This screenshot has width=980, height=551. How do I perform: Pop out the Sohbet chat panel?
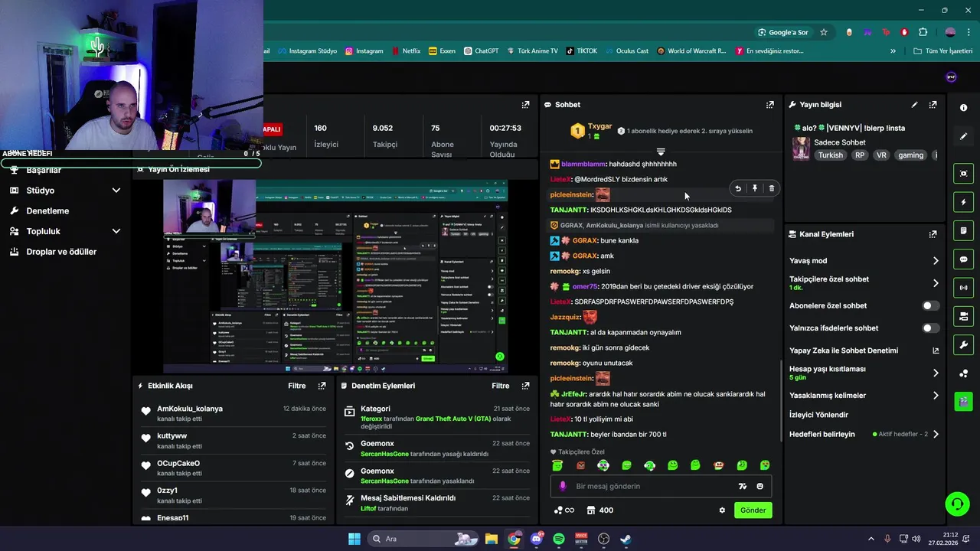(x=770, y=105)
